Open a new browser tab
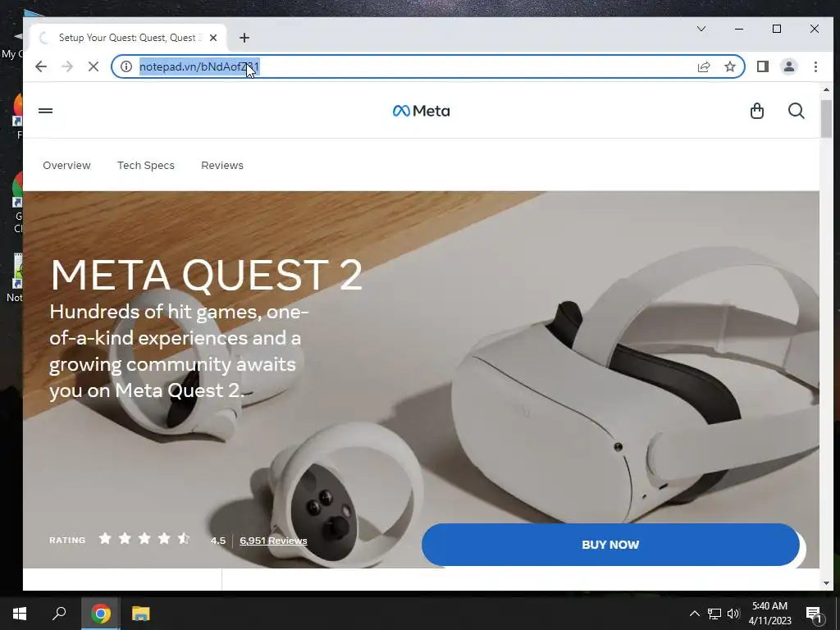The height and width of the screenshot is (630, 840). click(244, 38)
